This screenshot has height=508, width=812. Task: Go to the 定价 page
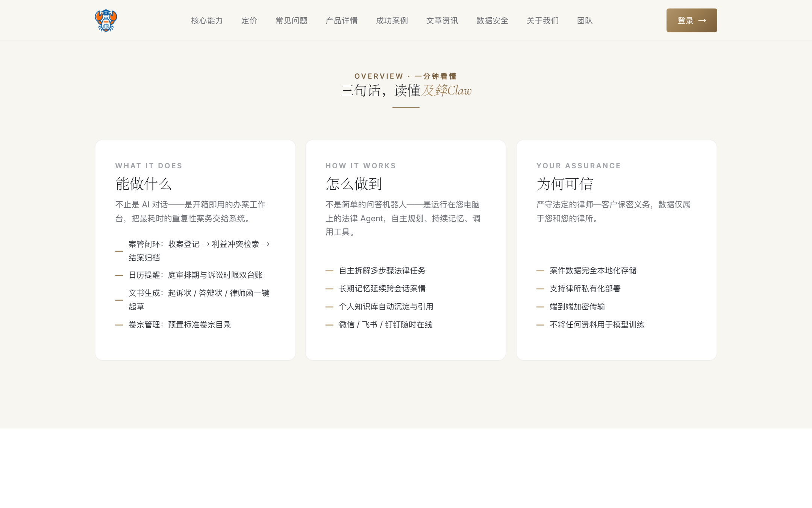pyautogui.click(x=249, y=21)
